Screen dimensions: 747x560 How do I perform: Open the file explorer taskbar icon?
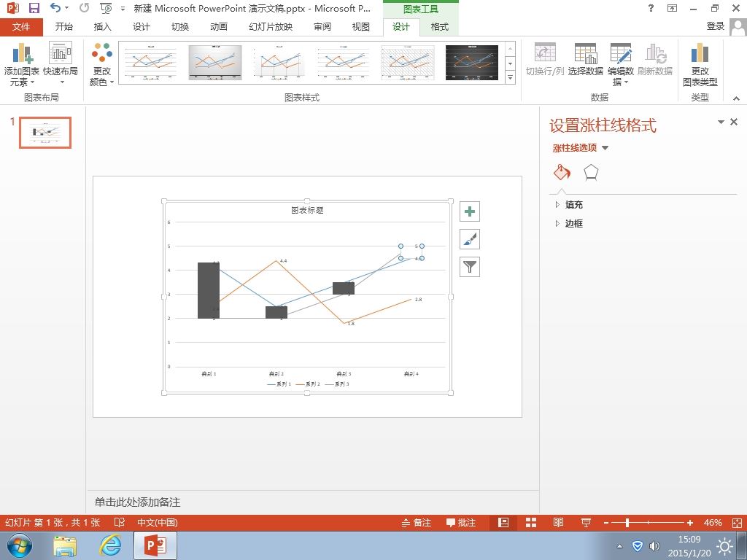[65, 545]
